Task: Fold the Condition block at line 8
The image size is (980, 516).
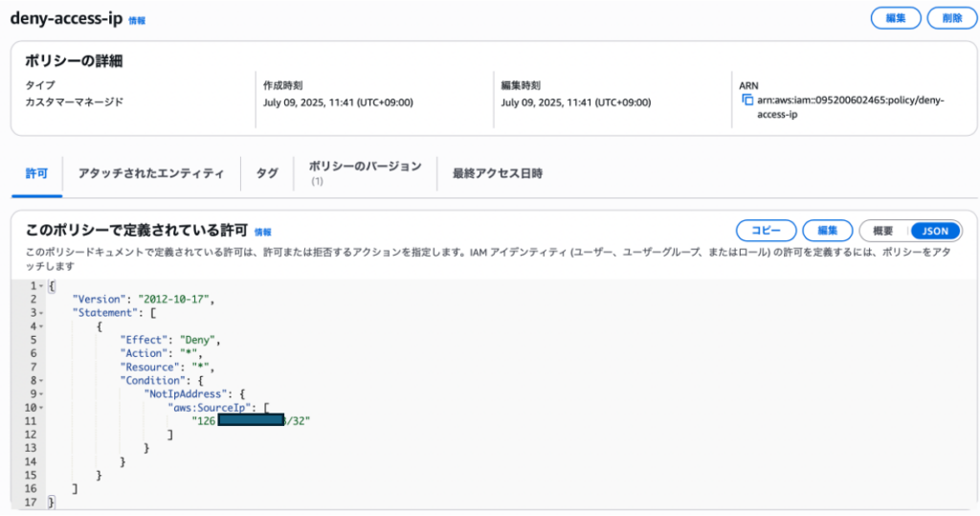Action: [x=40, y=380]
